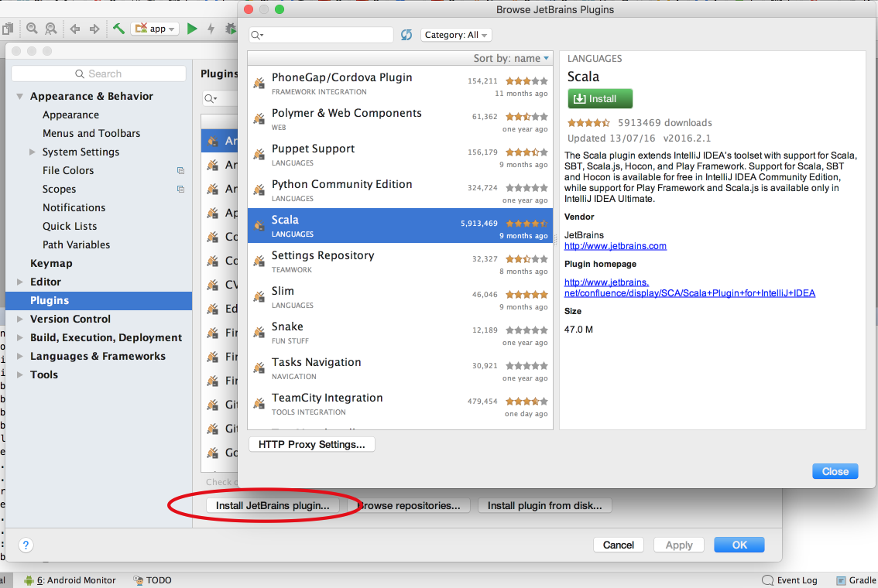Click the plugin icon next to Slim
Viewport: 878px width, 588px height.
(x=259, y=297)
